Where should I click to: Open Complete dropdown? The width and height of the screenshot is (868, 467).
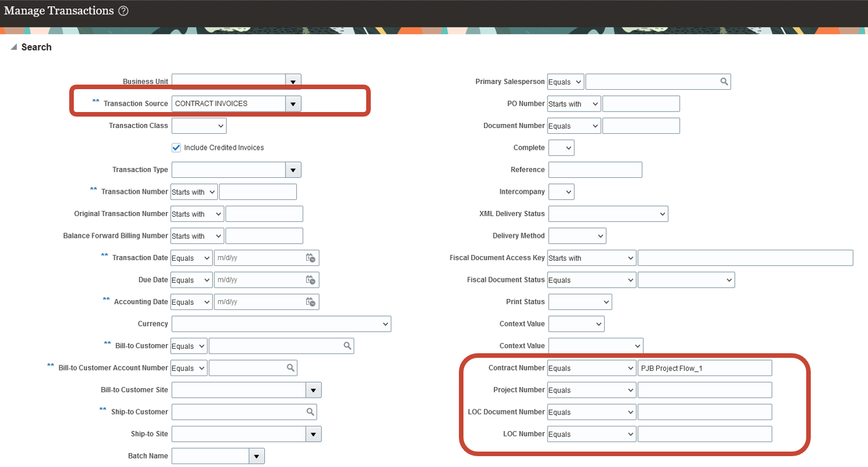[x=561, y=148]
